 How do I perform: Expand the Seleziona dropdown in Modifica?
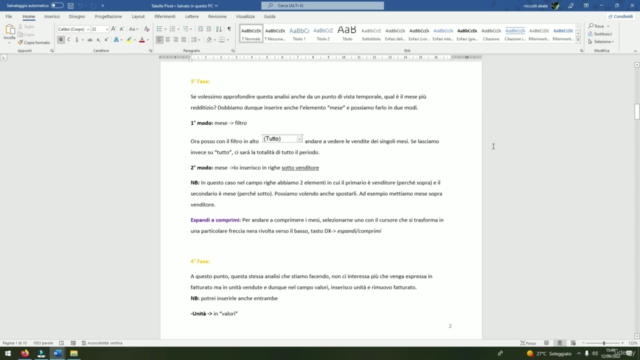(x=601, y=42)
